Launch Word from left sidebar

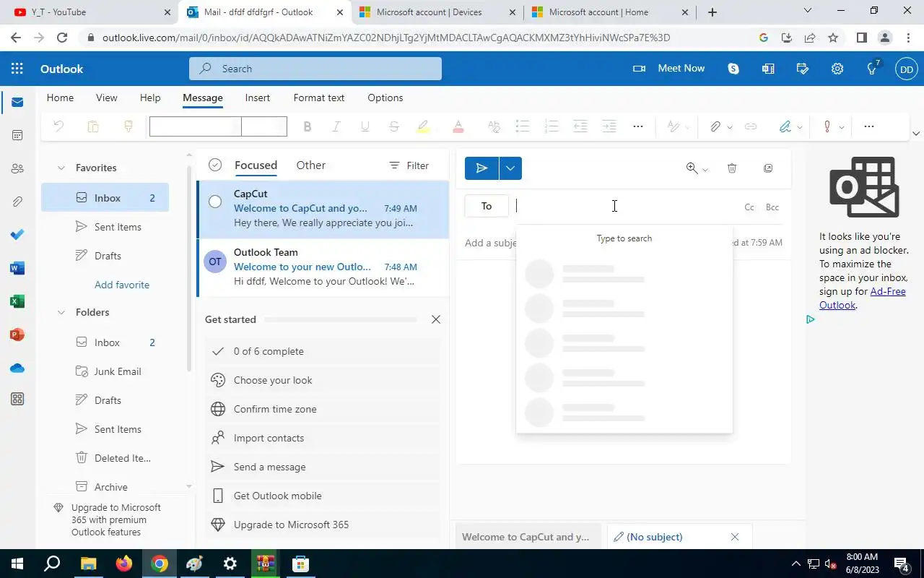17,268
